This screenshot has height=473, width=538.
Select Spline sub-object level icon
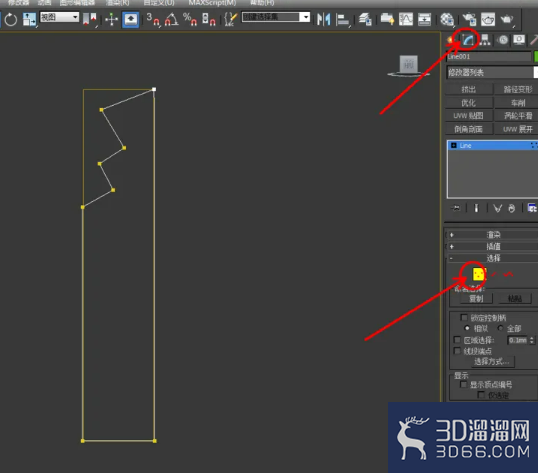508,274
